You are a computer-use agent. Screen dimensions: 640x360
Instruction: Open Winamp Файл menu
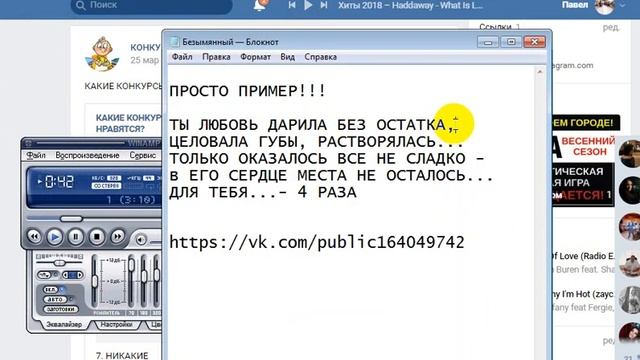click(36, 156)
